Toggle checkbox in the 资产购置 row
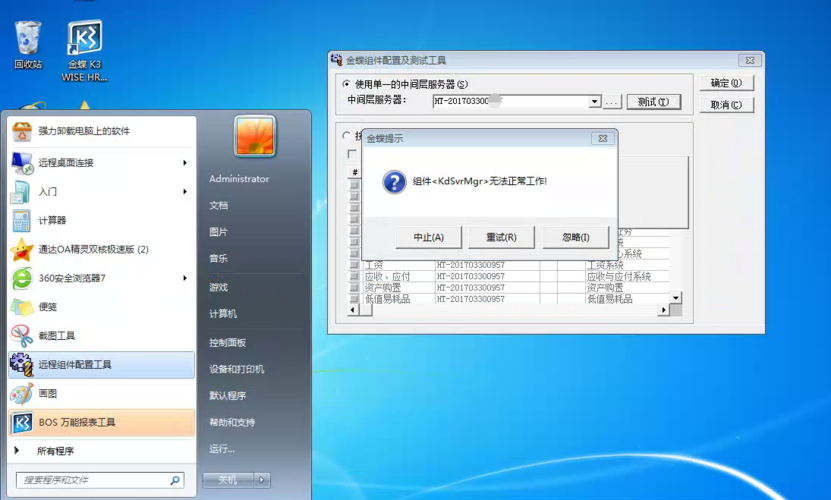Image resolution: width=831 pixels, height=500 pixels. click(x=354, y=287)
